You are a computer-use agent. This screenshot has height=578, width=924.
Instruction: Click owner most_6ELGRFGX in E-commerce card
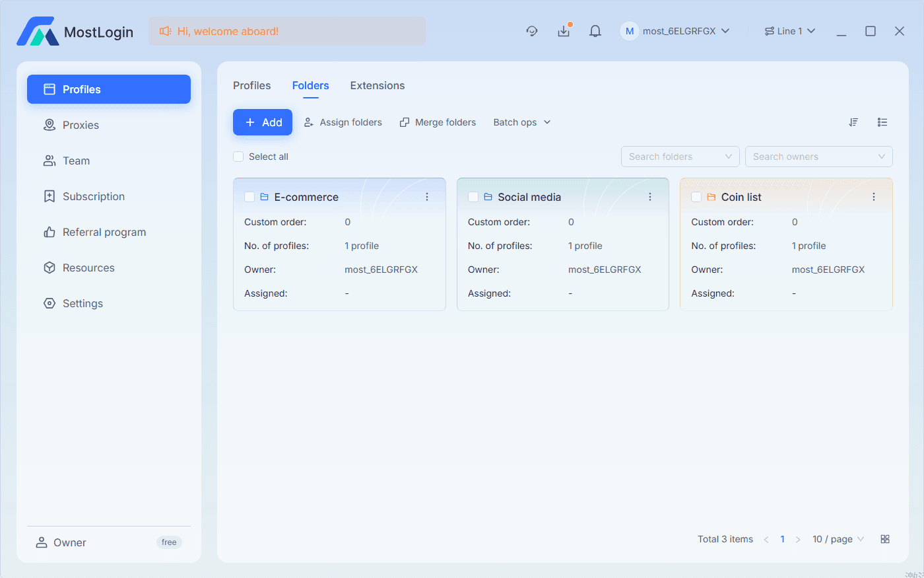pos(381,270)
